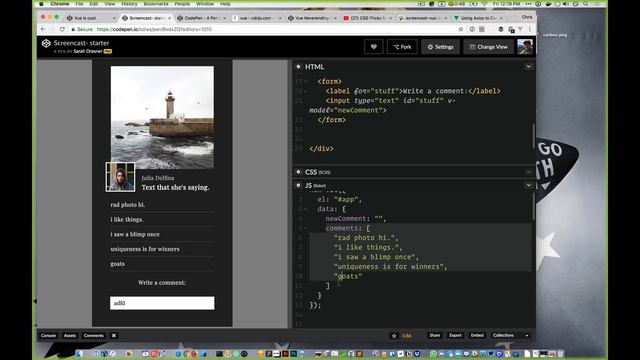Collapse the '<form>' code fold arrow
The image size is (640, 360).
tap(305, 82)
